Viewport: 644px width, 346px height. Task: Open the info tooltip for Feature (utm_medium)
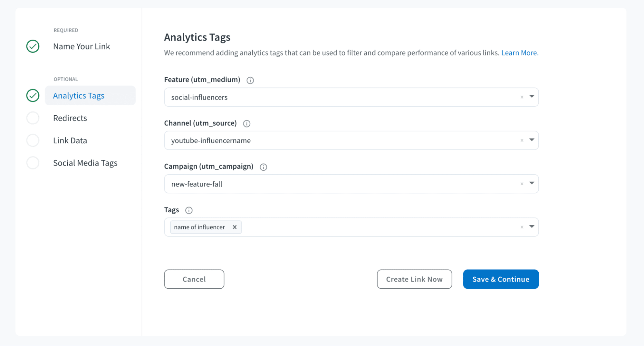pyautogui.click(x=250, y=80)
